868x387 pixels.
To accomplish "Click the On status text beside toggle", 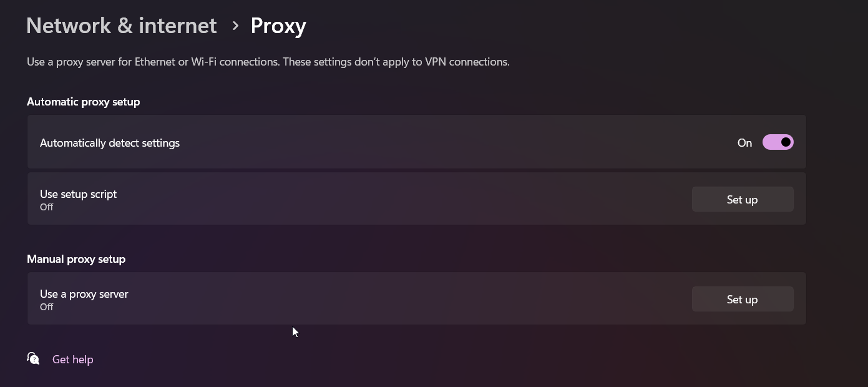I will (744, 143).
